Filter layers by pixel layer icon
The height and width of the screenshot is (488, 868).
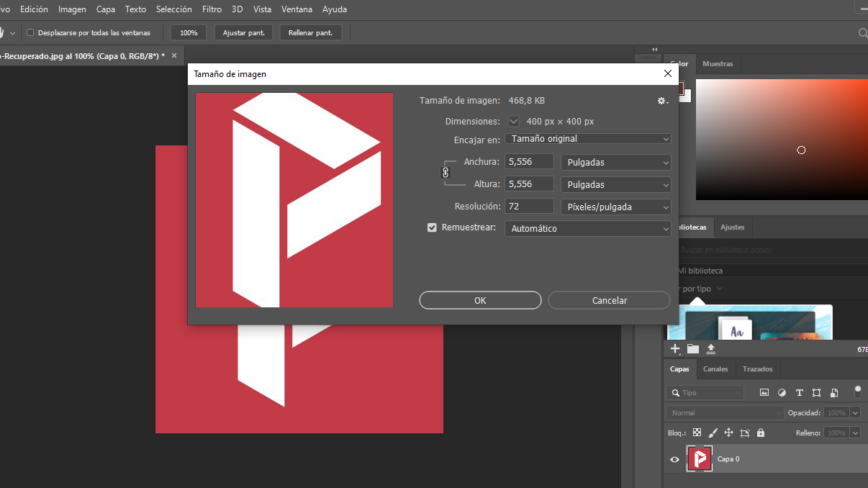(764, 393)
